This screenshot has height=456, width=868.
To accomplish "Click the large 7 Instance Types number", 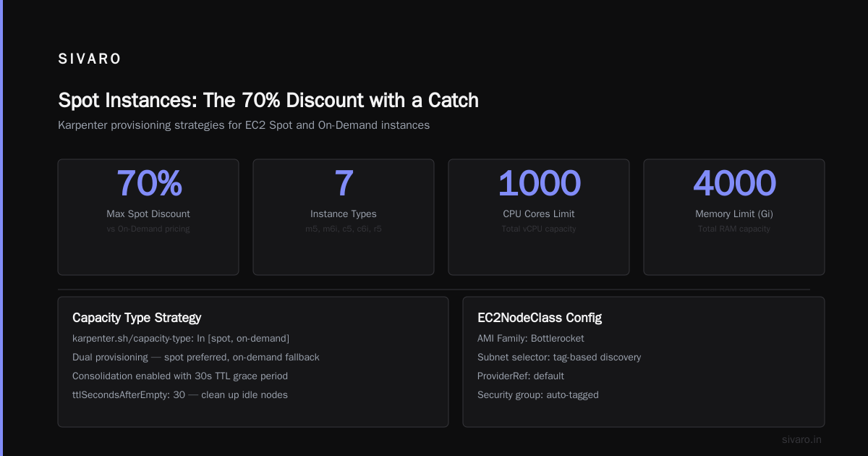I will 344,184.
